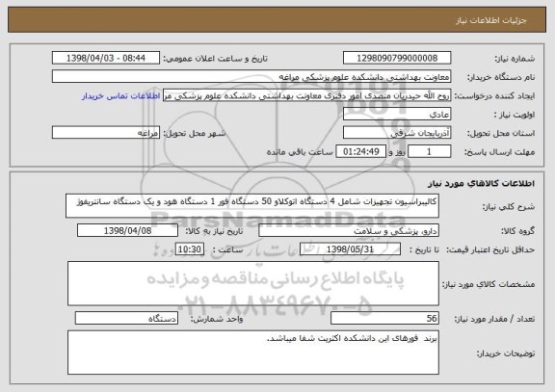Click the need date field 1398/04/08
This screenshot has height=392, width=555.
127,230
